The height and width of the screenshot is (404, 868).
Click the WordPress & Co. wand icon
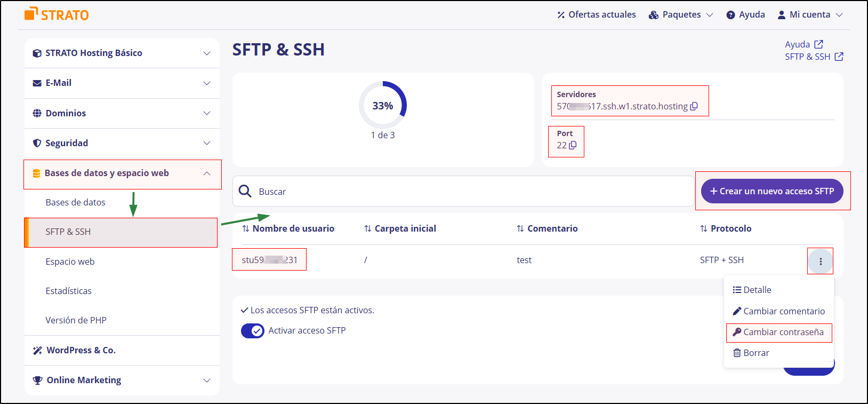coord(37,351)
